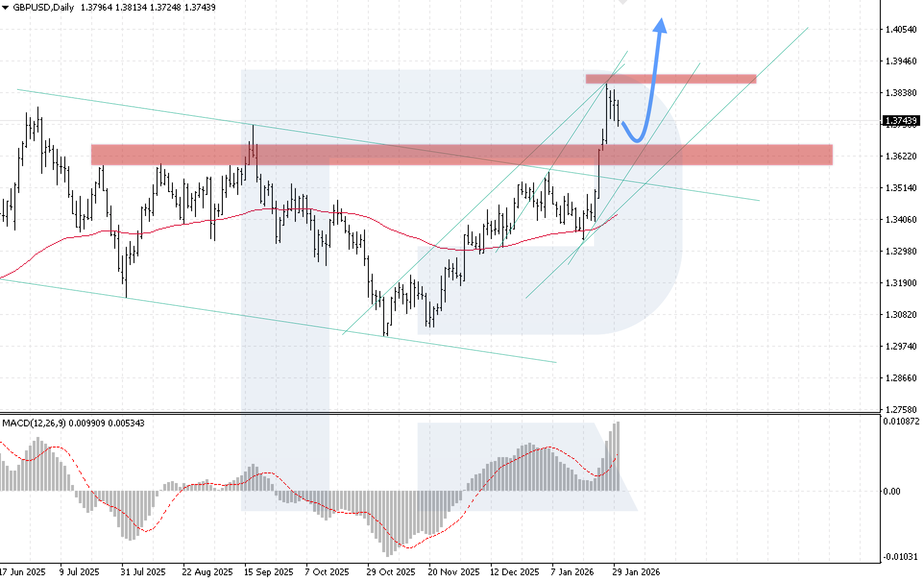
Task: Click the 29 Jan 2026 date label
Action: (636, 572)
